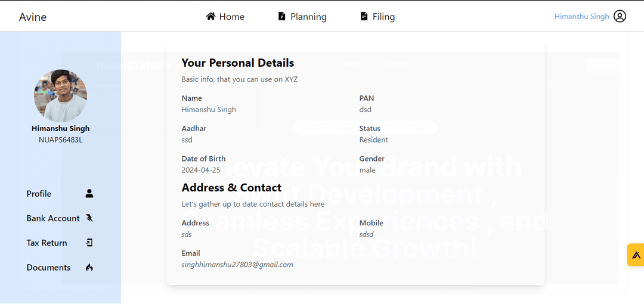Select Bank Account in the sidebar

click(53, 218)
